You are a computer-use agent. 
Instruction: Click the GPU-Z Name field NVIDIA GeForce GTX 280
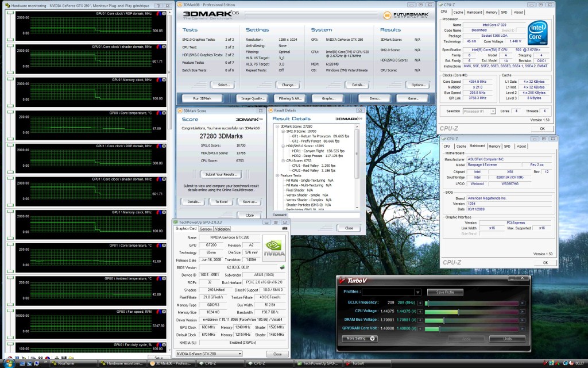(x=229, y=237)
